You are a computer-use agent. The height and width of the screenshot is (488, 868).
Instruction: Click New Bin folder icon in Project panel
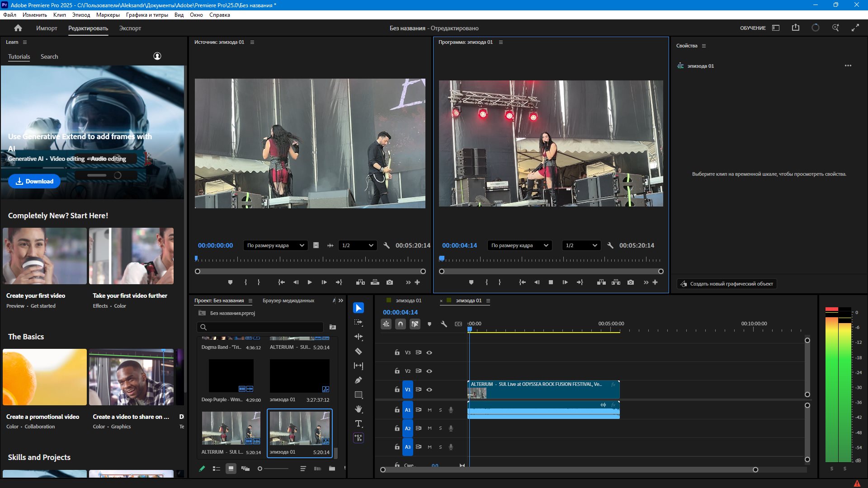click(332, 469)
